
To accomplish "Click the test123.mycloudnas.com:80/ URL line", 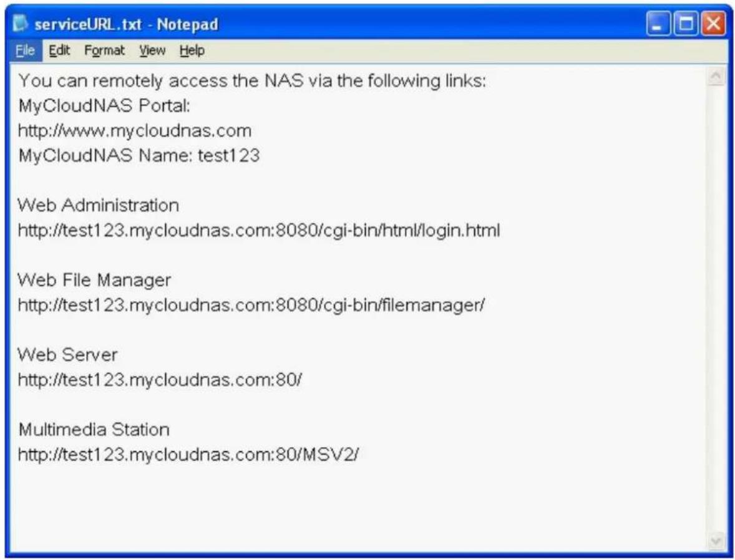I will point(160,380).
